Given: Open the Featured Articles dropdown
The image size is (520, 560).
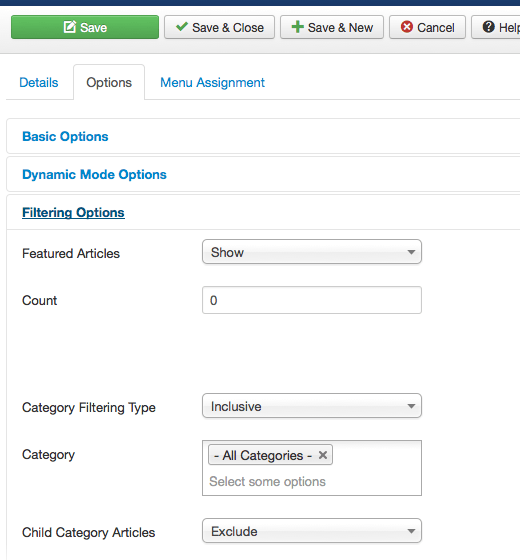Looking at the screenshot, I should [x=312, y=252].
